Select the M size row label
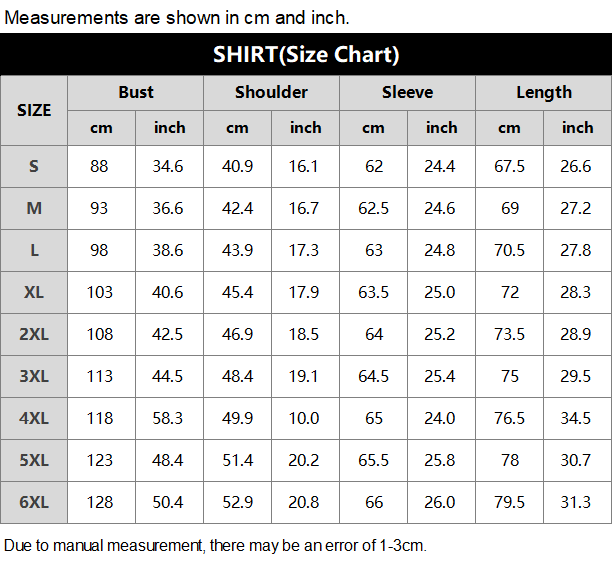The height and width of the screenshot is (567, 613). pyautogui.click(x=34, y=208)
